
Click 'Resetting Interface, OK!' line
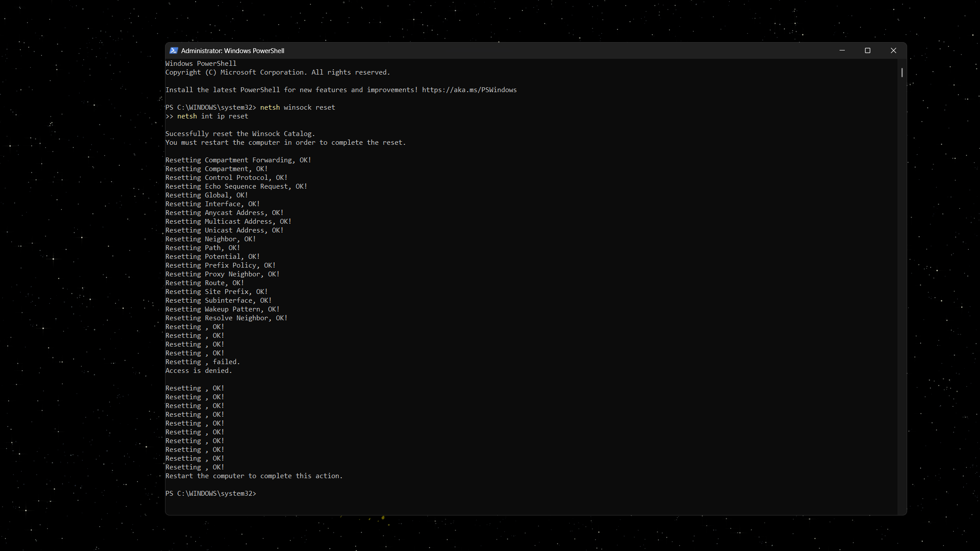point(212,204)
